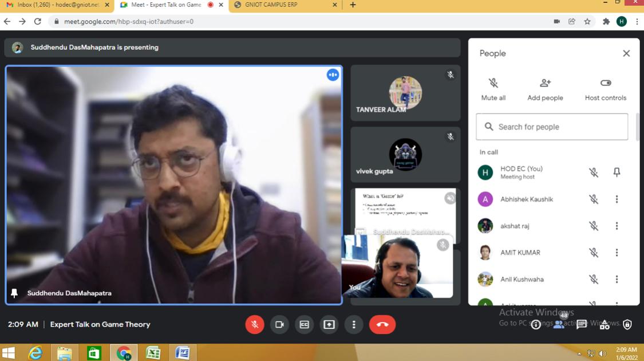Image resolution: width=644 pixels, height=361 pixels.
Task: Mute akshat raj from the people list
Action: pos(594,226)
